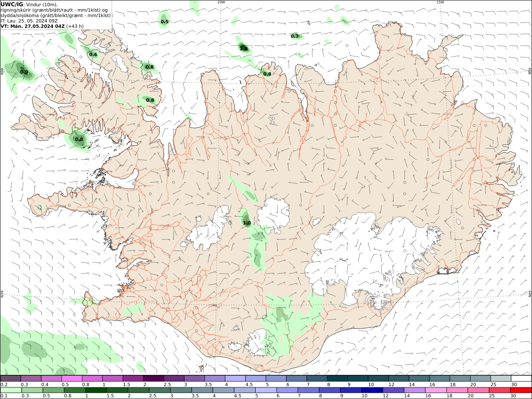Click the bold 'UWC/IG' header title

coord(12,4)
